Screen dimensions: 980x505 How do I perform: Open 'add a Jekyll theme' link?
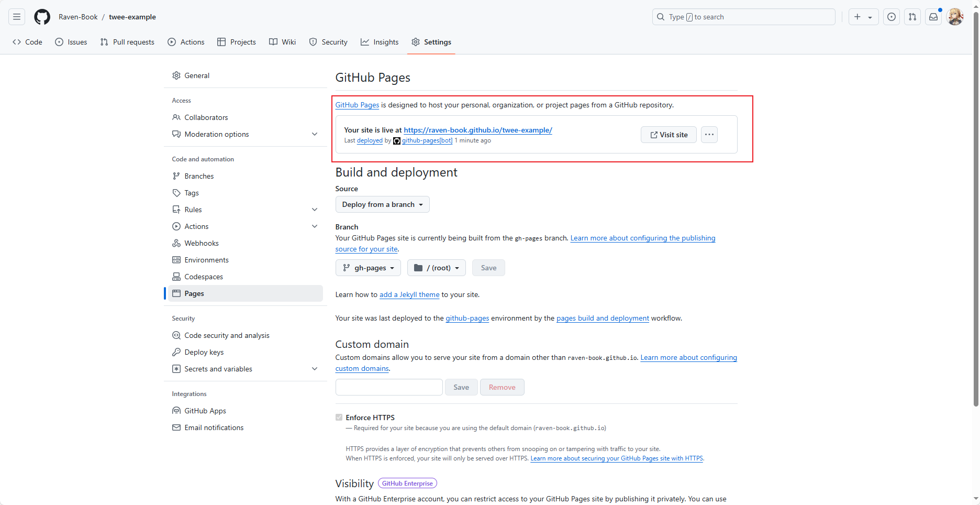pos(409,294)
